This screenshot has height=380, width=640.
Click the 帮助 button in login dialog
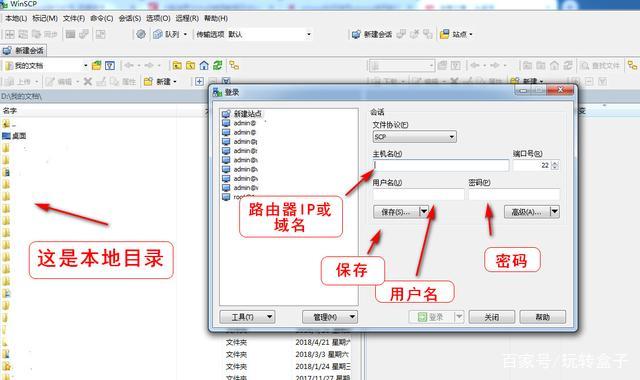click(x=542, y=317)
